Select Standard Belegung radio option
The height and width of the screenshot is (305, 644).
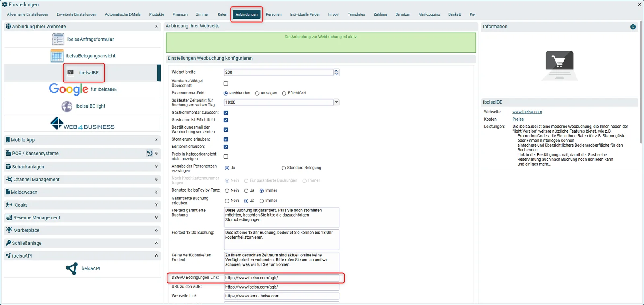pyautogui.click(x=284, y=168)
